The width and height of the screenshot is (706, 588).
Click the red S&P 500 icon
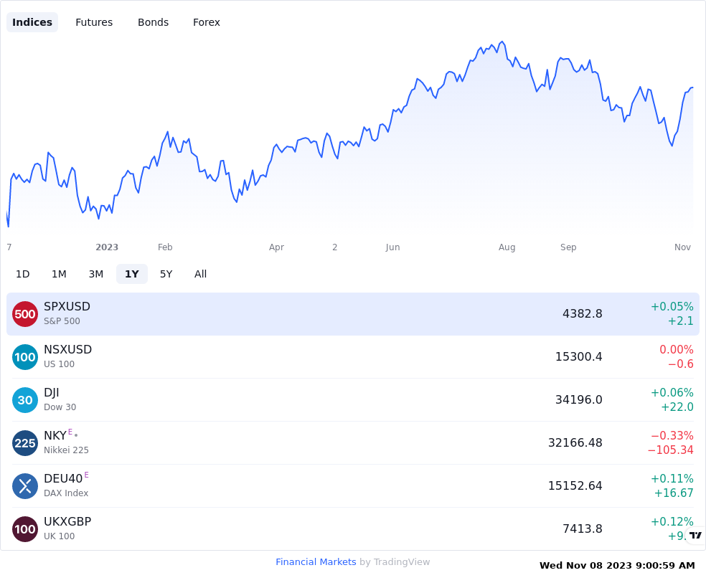point(25,314)
